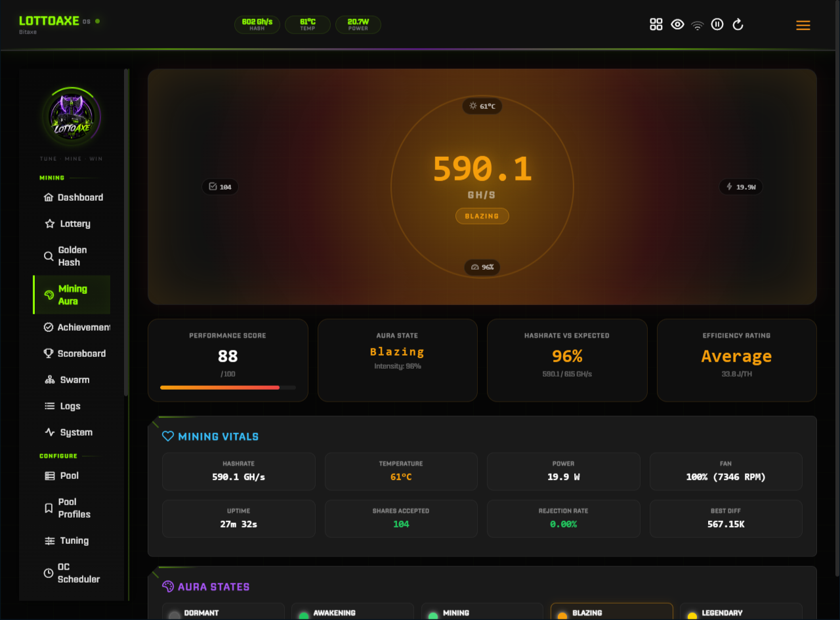Click the magnifier icon beside Golden Hash

coord(49,256)
